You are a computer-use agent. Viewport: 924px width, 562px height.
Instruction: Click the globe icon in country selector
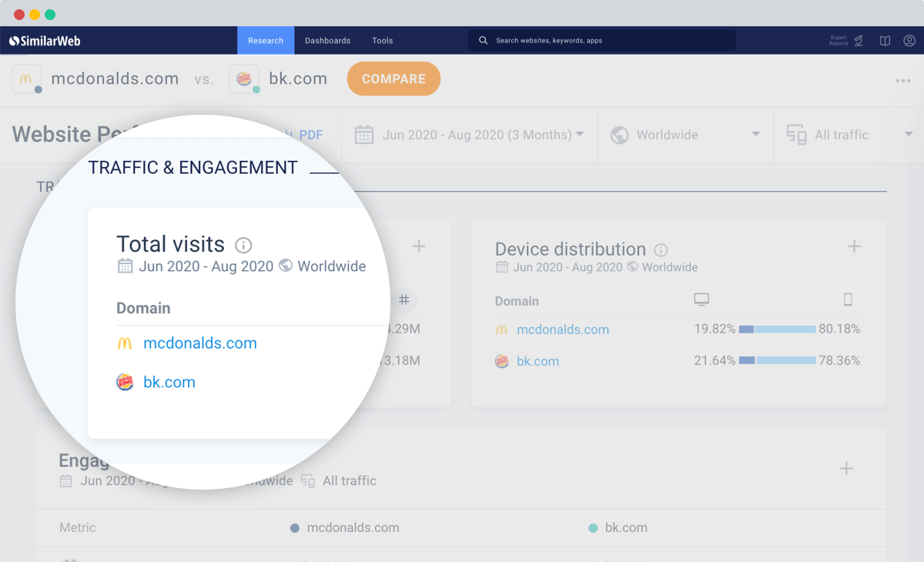pos(620,135)
